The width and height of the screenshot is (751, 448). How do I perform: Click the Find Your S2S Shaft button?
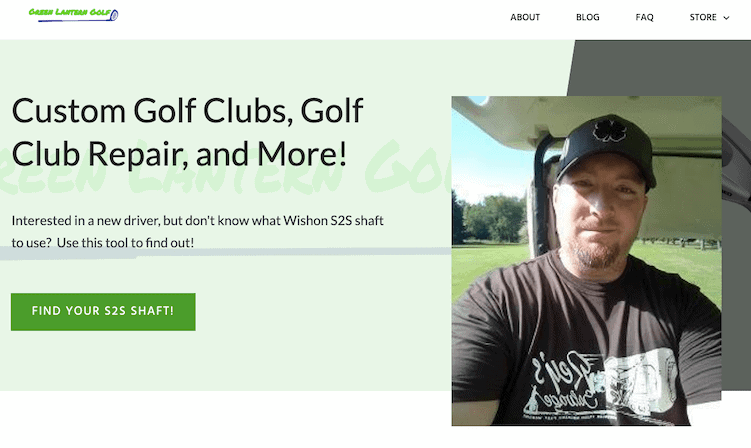coord(103,311)
